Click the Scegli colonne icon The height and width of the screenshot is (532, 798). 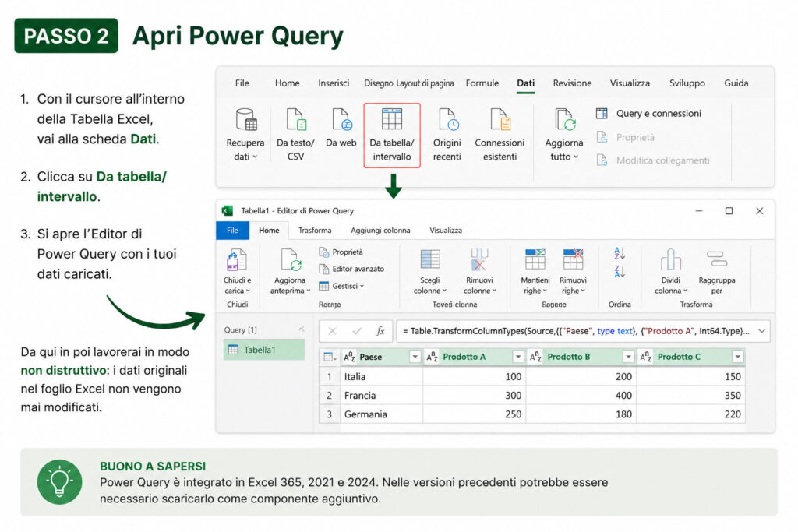tap(430, 260)
